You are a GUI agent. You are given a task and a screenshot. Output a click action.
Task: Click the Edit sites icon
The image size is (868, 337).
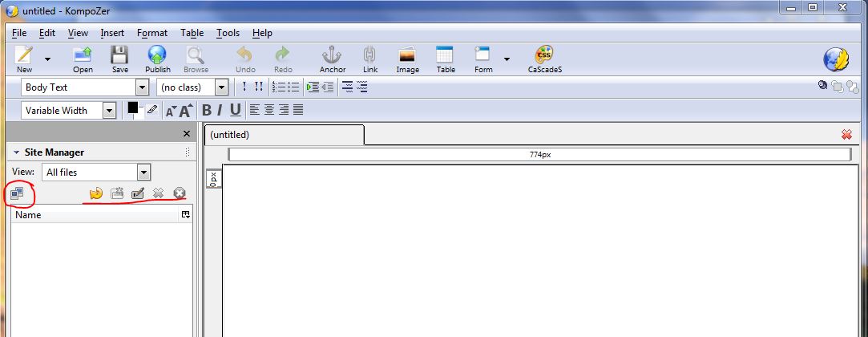click(17, 193)
